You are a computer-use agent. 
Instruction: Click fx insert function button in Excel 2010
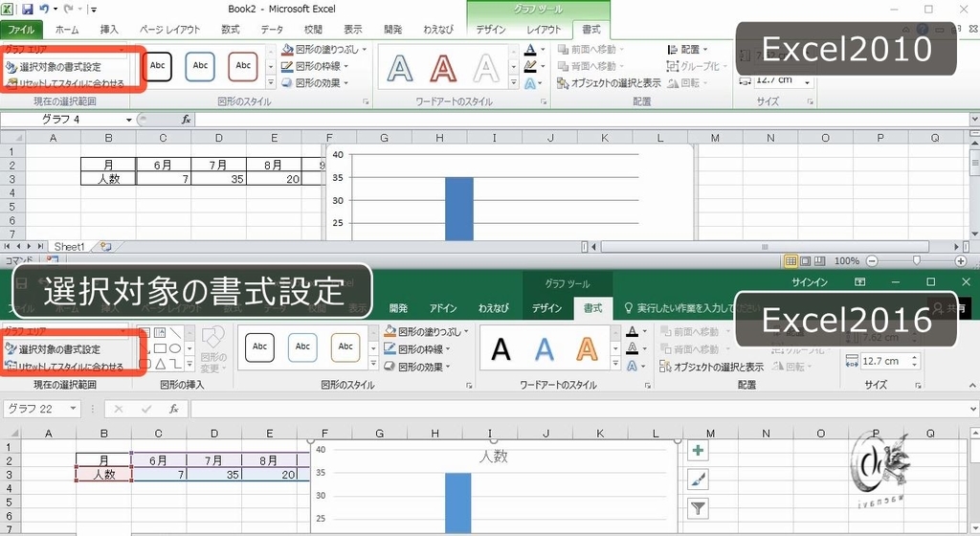187,120
